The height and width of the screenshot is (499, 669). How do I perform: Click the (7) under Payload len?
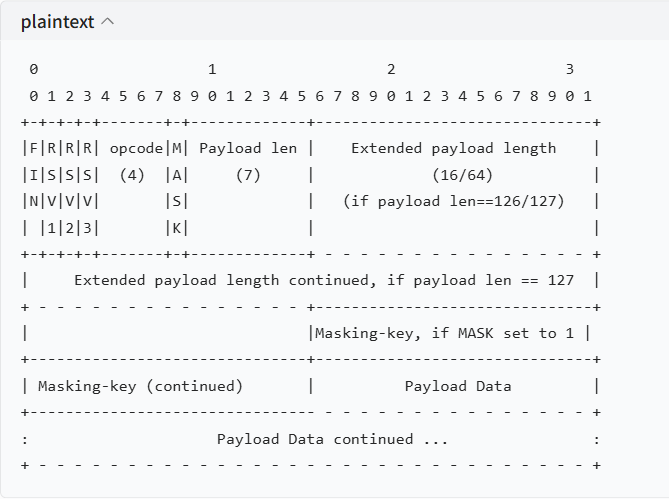(x=248, y=175)
